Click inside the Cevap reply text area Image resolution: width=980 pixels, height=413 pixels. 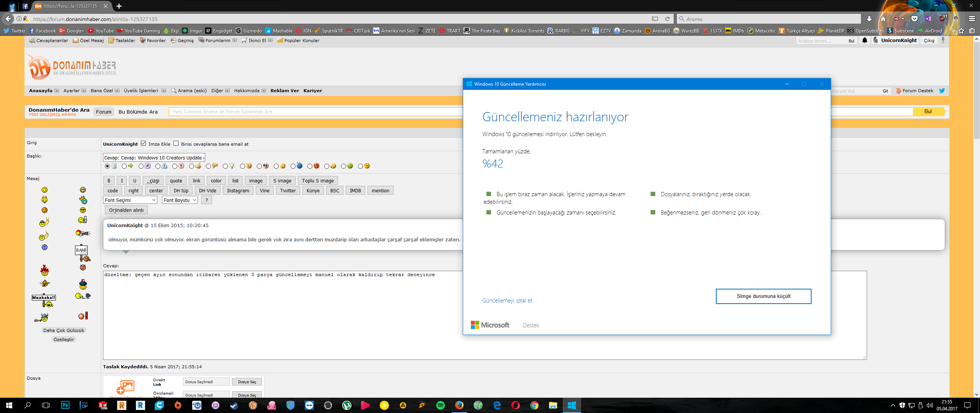(485, 315)
